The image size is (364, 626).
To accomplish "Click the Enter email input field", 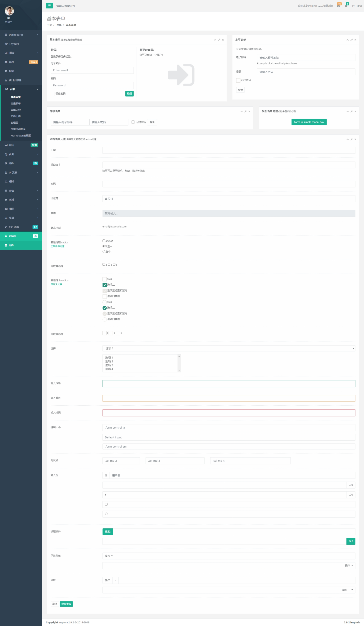I will (x=92, y=70).
